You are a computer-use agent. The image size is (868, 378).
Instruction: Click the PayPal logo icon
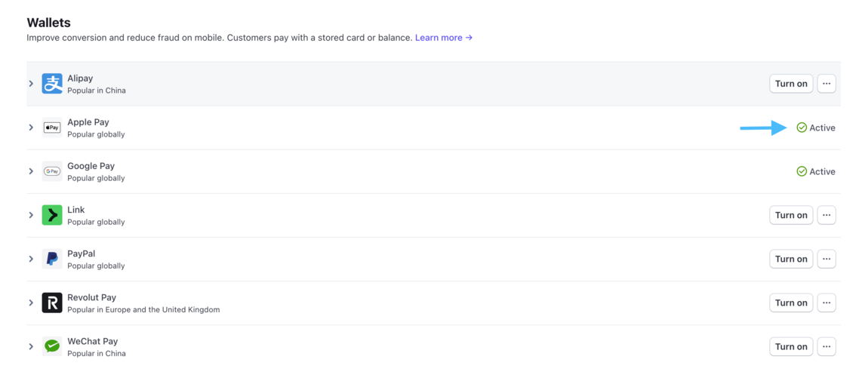[52, 259]
